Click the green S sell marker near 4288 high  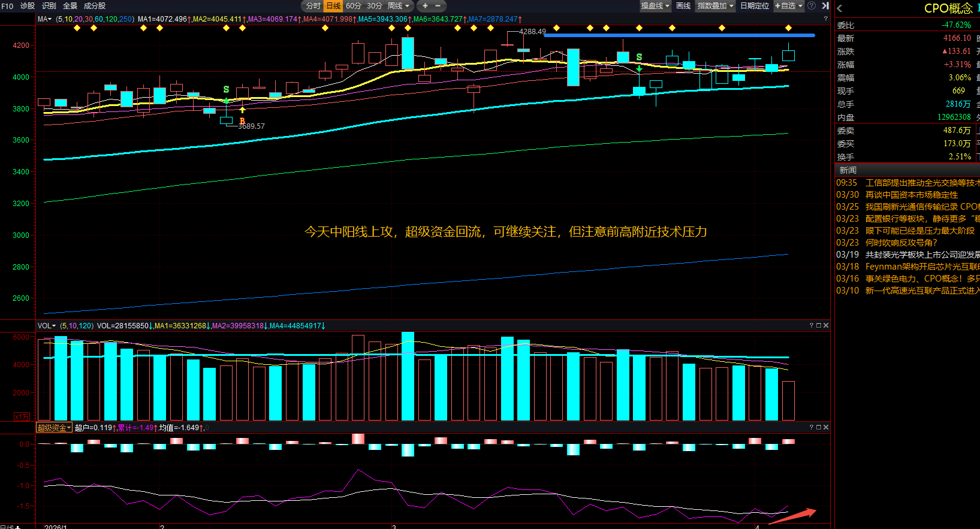pyautogui.click(x=639, y=58)
